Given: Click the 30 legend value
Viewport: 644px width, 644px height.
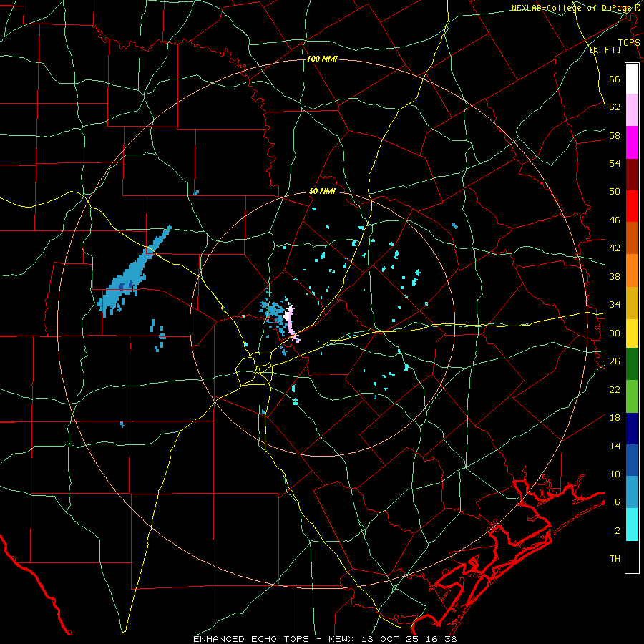Looking at the screenshot, I should (x=615, y=333).
